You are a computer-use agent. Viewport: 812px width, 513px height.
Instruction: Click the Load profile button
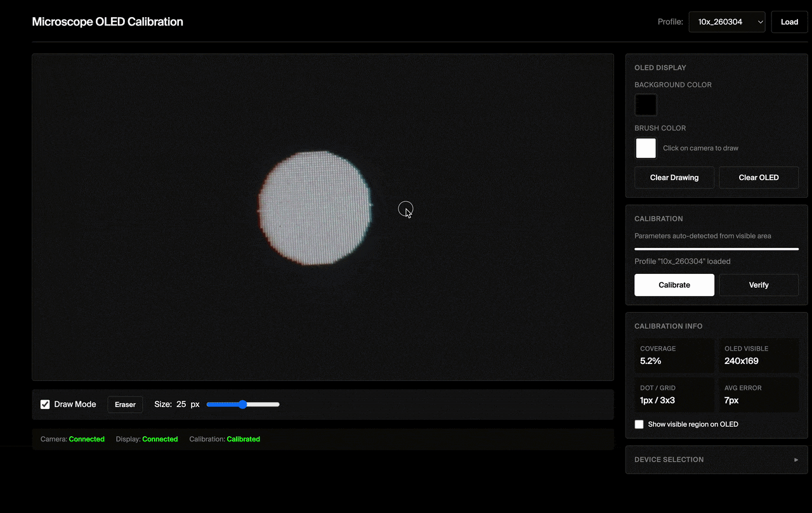pos(789,22)
